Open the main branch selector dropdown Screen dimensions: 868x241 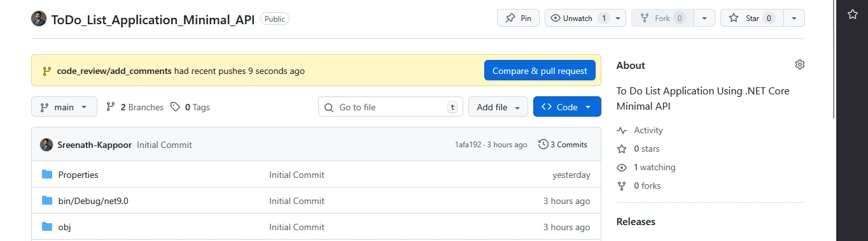(x=64, y=107)
